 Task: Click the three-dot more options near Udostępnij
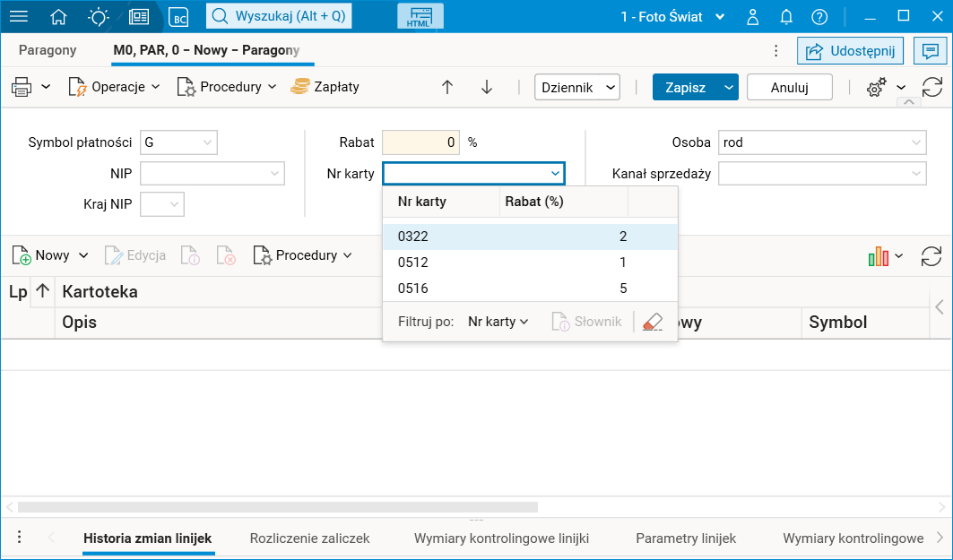[x=776, y=51]
